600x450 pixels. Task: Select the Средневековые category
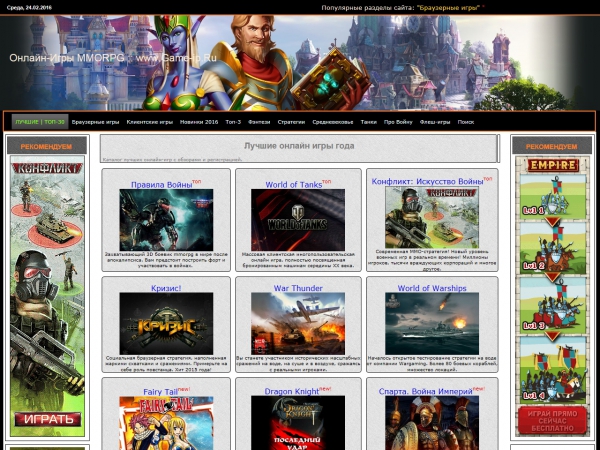333,122
